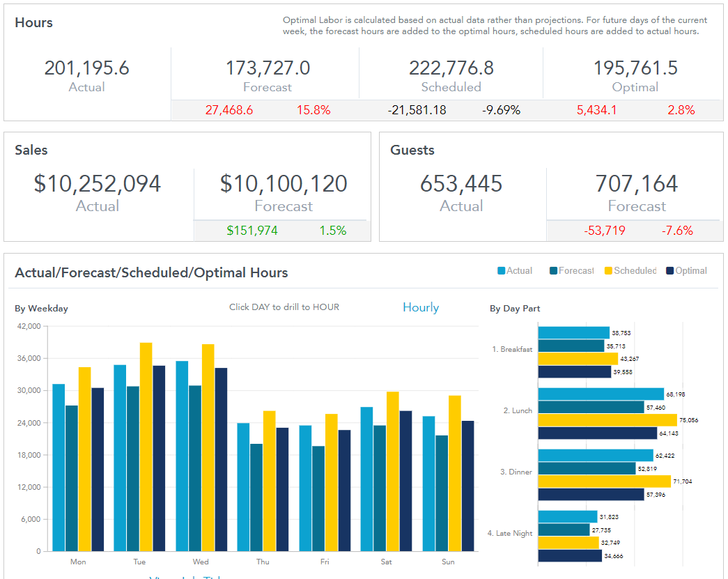Click Lunch Actual bar labeled 68,198
This screenshot has width=728, height=579.
tap(601, 394)
